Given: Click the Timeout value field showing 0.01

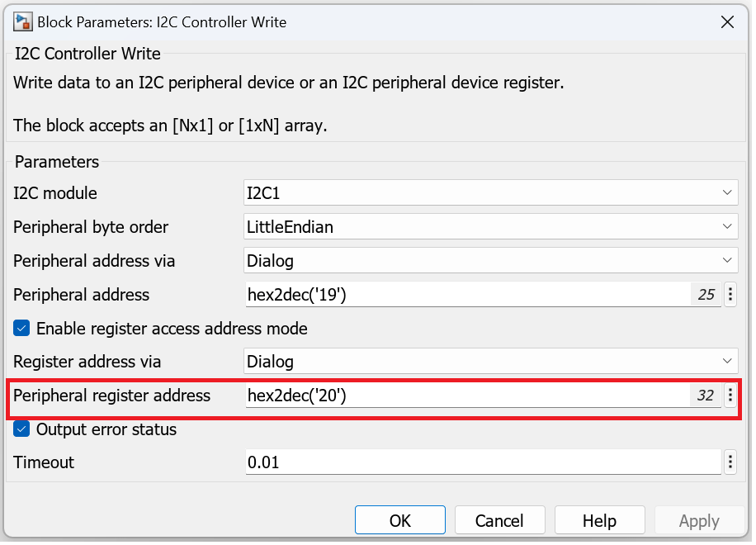Looking at the screenshot, I should (x=462, y=462).
